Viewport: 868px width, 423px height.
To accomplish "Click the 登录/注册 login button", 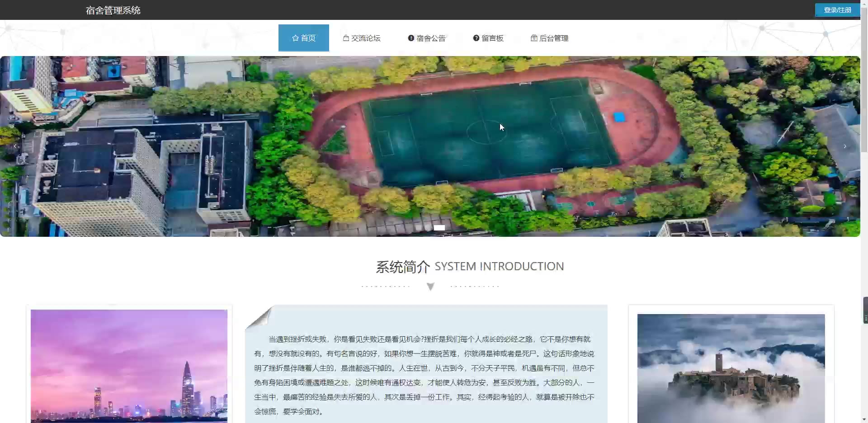I will 837,10.
